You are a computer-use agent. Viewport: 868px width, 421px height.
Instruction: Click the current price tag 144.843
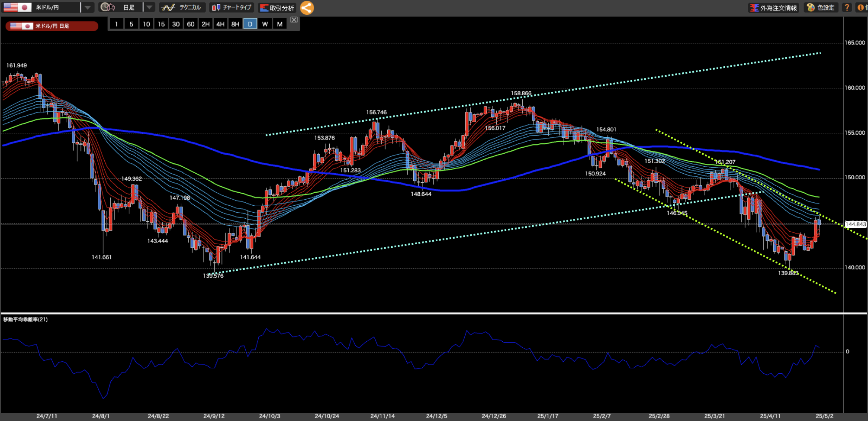(855, 224)
